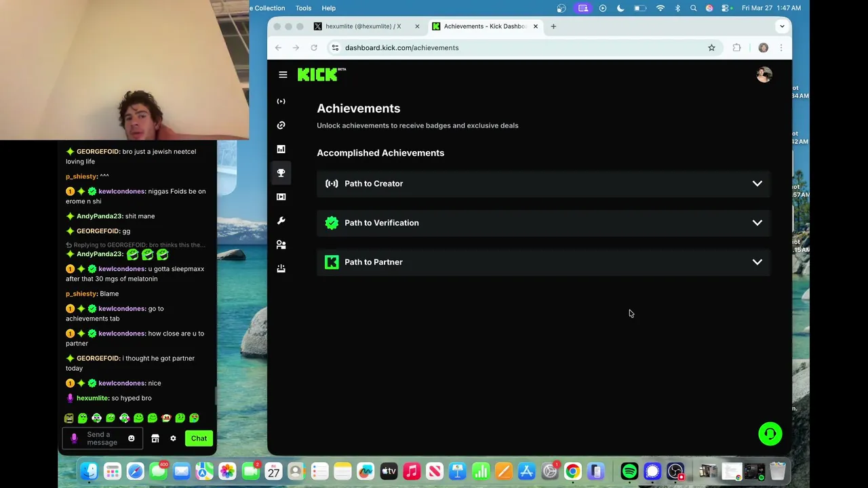The width and height of the screenshot is (868, 488).
Task: Open the Help menu in menu bar
Action: pos(329,8)
